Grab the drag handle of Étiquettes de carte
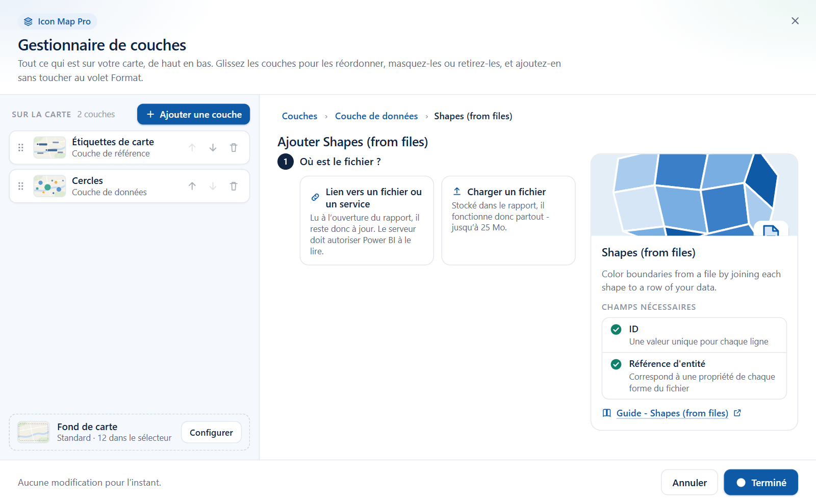Screen dimensions: 816x504 click(21, 148)
